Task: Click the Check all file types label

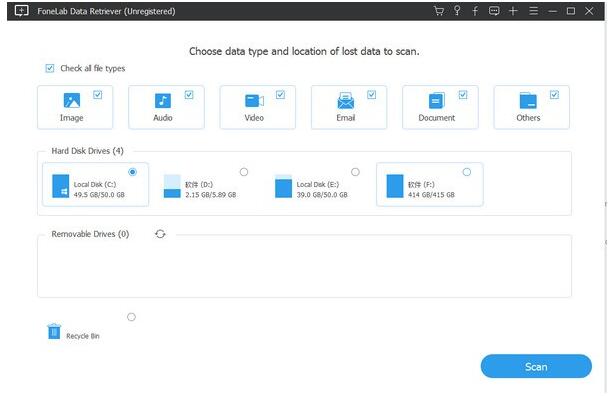Action: point(93,68)
